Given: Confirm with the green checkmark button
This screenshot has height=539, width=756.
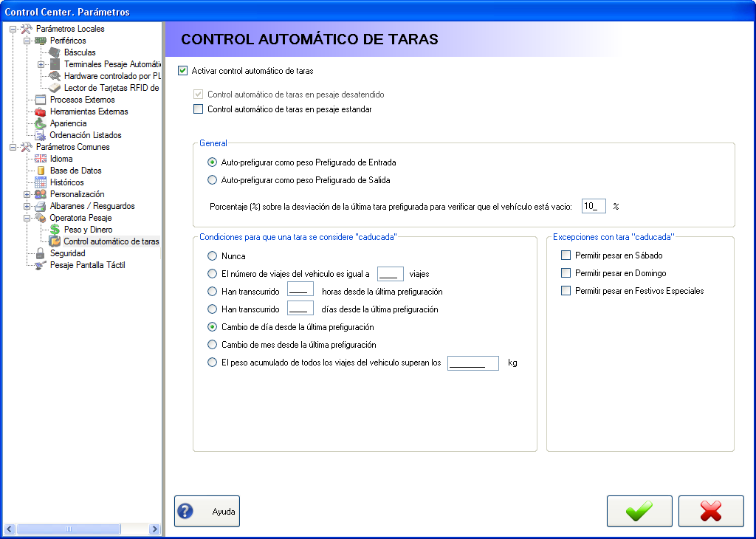Looking at the screenshot, I should (639, 511).
